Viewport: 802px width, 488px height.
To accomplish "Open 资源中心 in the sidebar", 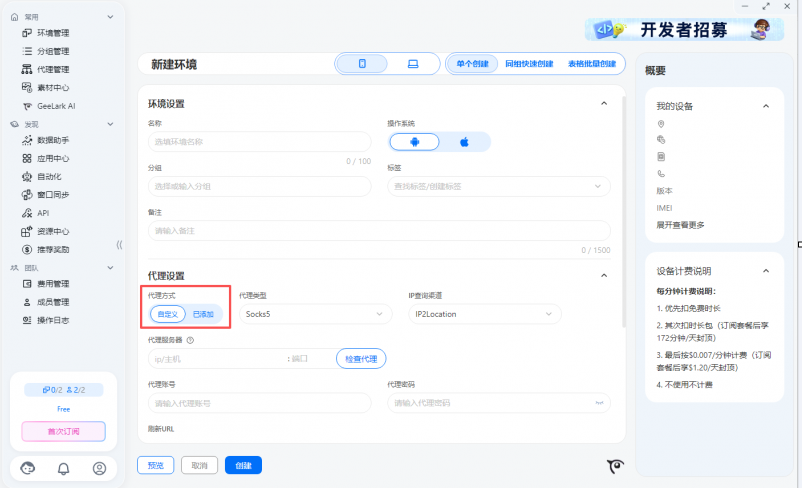I will 53,231.
